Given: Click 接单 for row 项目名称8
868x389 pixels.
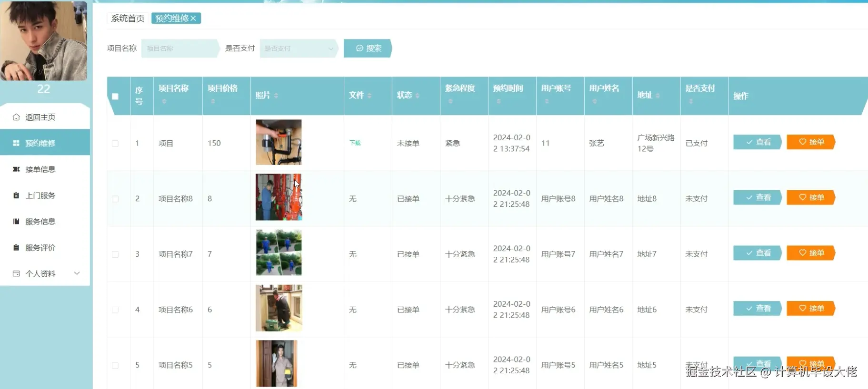Looking at the screenshot, I should [811, 197].
